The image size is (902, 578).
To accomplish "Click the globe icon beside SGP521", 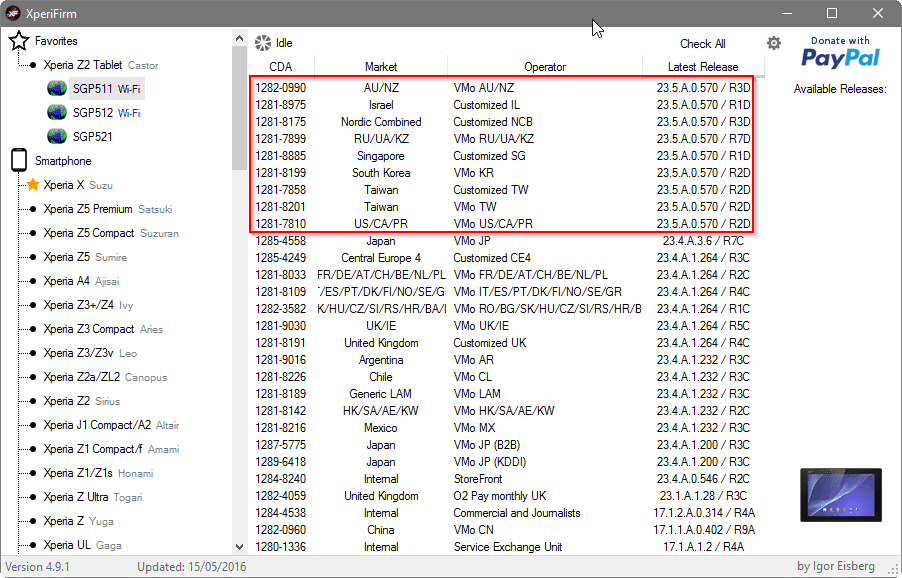I will 57,136.
